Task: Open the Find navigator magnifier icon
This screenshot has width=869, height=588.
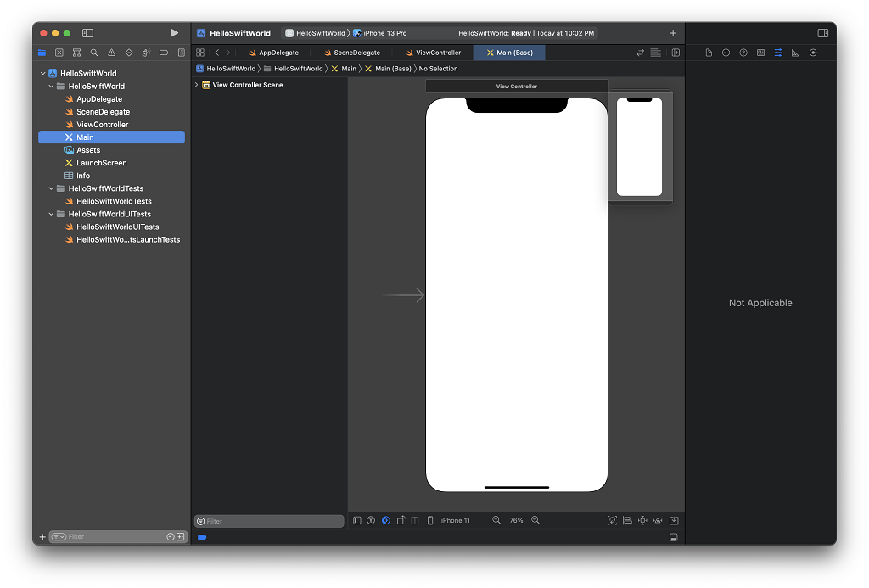Action: pos(94,53)
